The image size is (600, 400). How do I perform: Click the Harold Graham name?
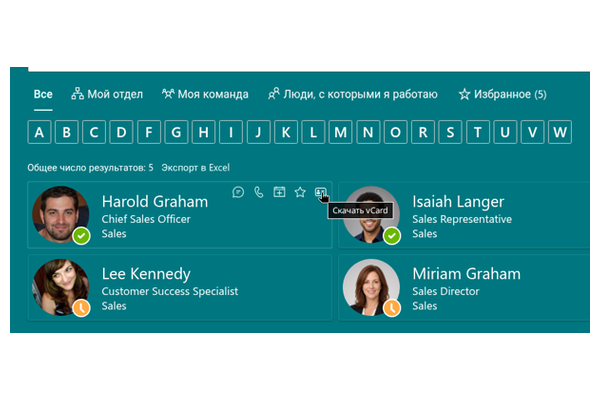155,202
